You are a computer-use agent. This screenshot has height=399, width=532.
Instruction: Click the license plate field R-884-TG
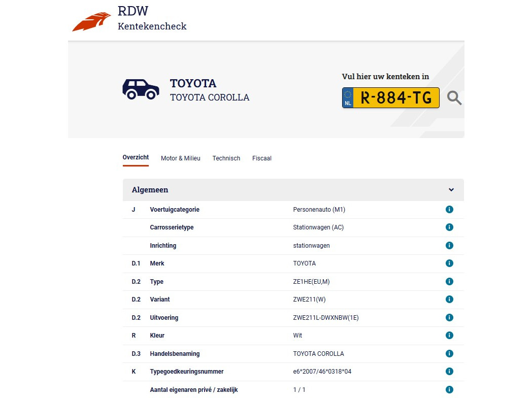391,97
